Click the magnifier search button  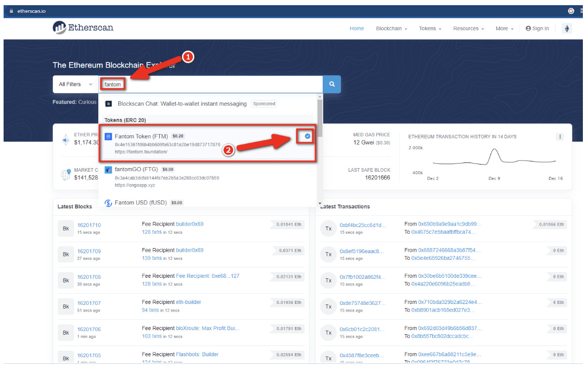331,84
